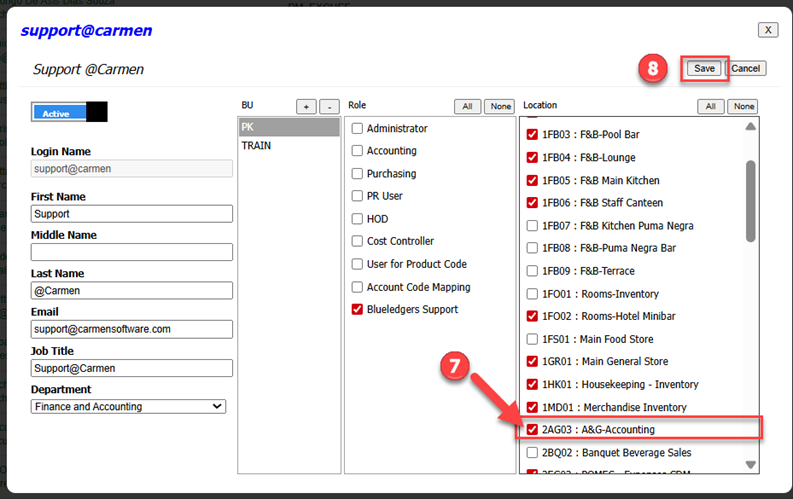Toggle the Active status switch
The height and width of the screenshot is (499, 793).
69,112
